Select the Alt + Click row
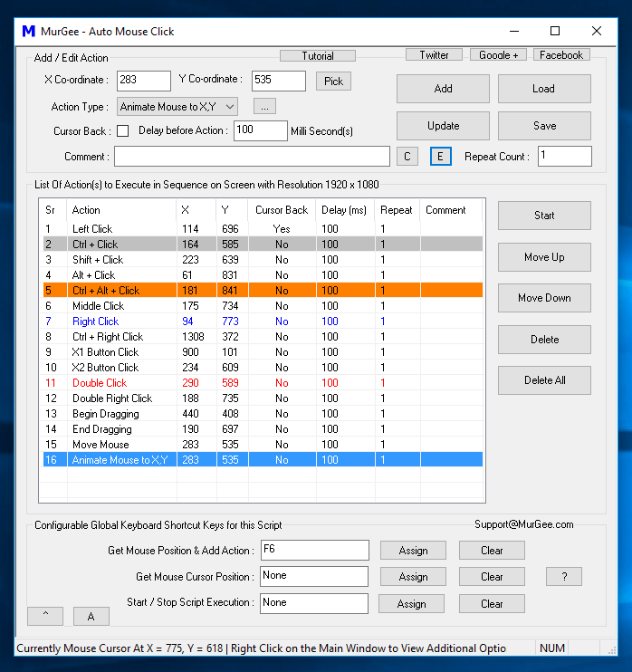 click(263, 275)
